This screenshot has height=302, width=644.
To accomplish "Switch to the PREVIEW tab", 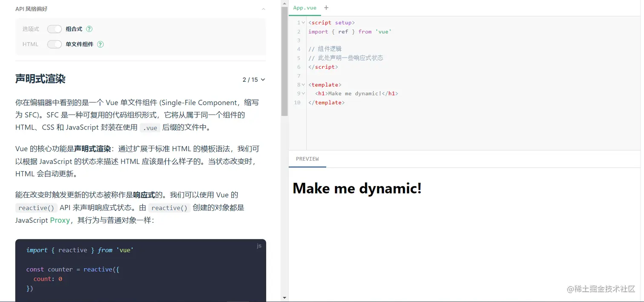I will tap(308, 159).
